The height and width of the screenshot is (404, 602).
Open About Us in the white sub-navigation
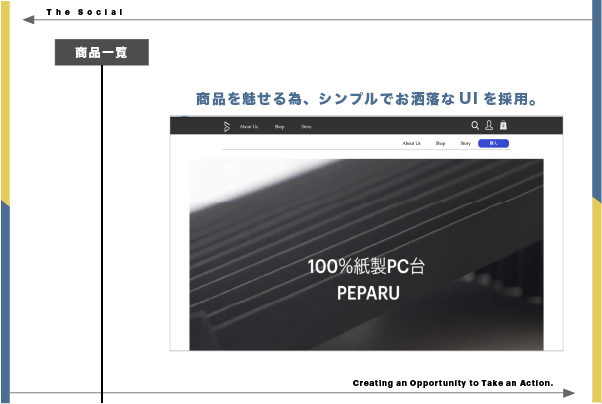412,144
